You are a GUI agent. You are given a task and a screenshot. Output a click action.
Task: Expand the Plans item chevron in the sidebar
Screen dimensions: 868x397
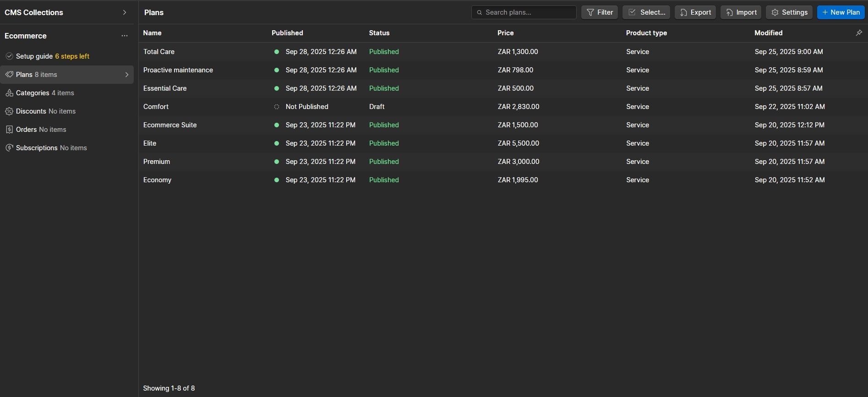pos(127,74)
